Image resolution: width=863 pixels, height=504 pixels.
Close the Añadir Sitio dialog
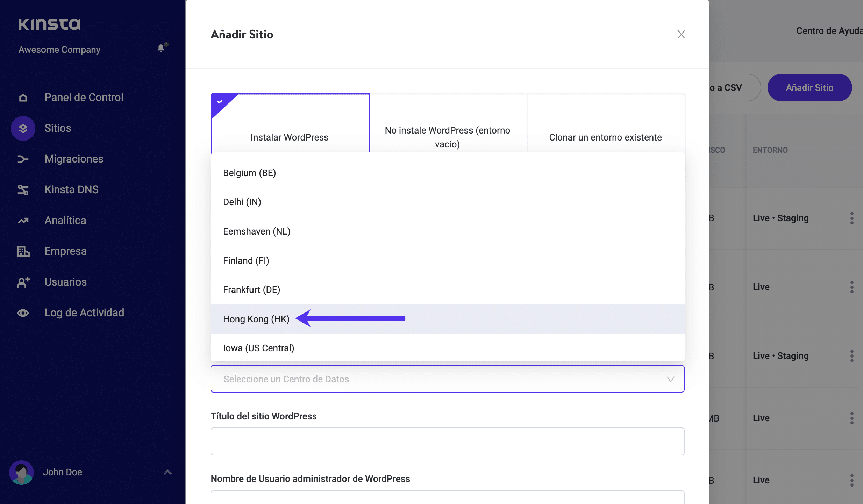[x=681, y=34]
